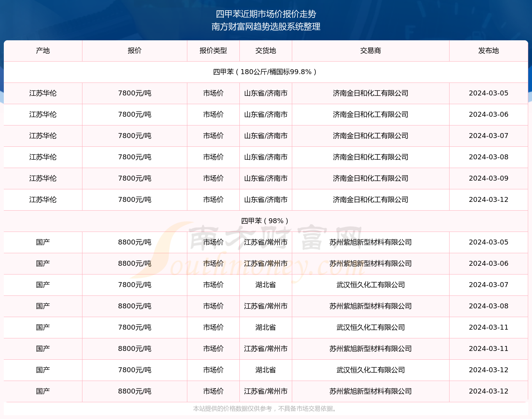Click date 2024-03-07 in 江苏华伦 row
Image resolution: width=532 pixels, height=419 pixels.
(x=489, y=136)
